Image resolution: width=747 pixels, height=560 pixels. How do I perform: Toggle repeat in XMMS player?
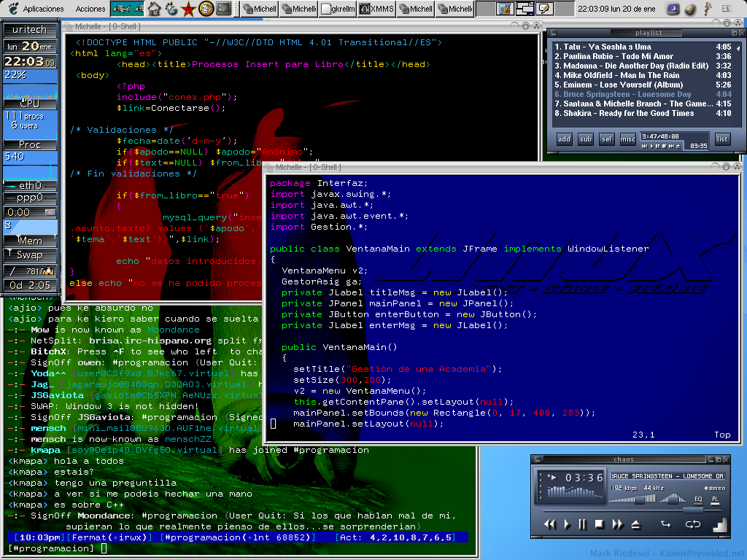pos(693,524)
